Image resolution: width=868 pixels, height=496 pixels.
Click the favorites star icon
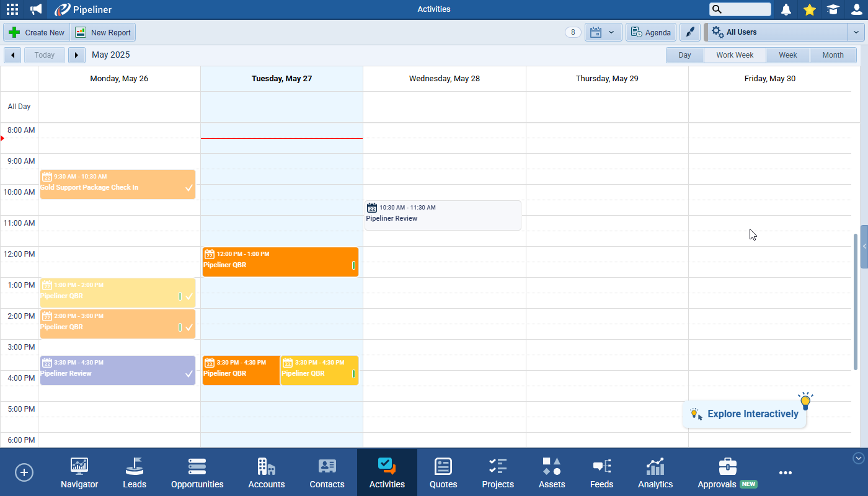click(809, 9)
